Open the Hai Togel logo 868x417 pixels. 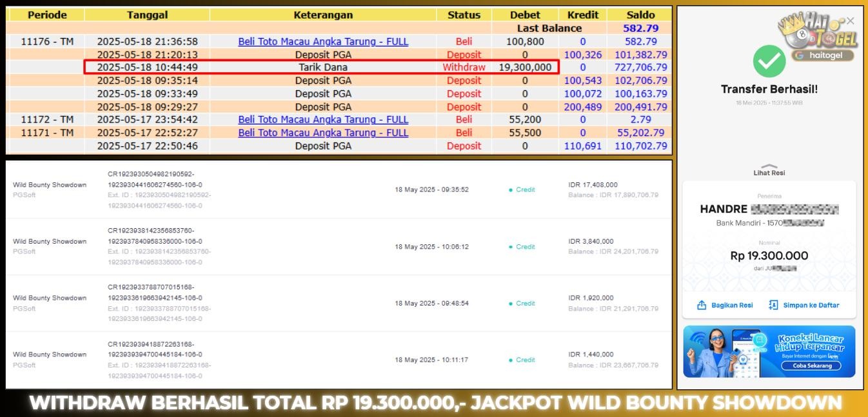[x=818, y=32]
